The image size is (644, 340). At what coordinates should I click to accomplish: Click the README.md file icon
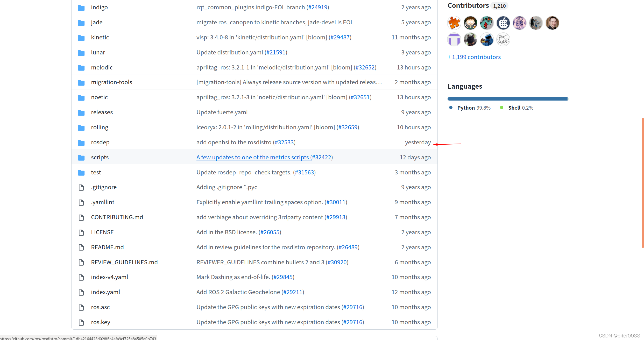click(x=81, y=247)
